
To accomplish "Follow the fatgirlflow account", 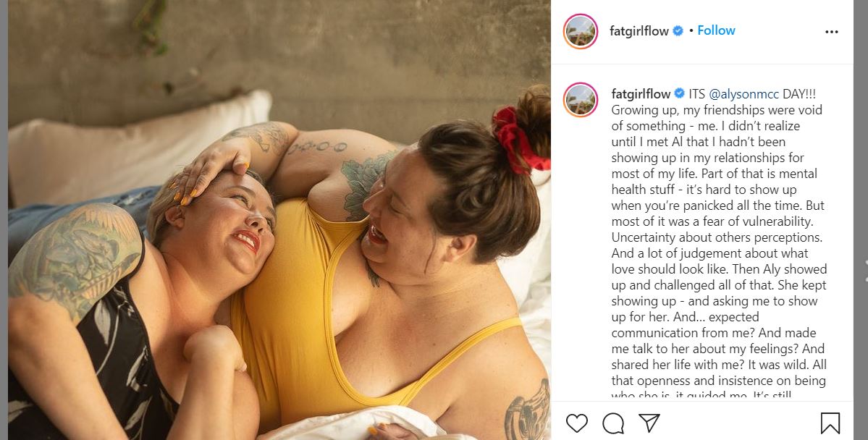I will pyautogui.click(x=716, y=30).
